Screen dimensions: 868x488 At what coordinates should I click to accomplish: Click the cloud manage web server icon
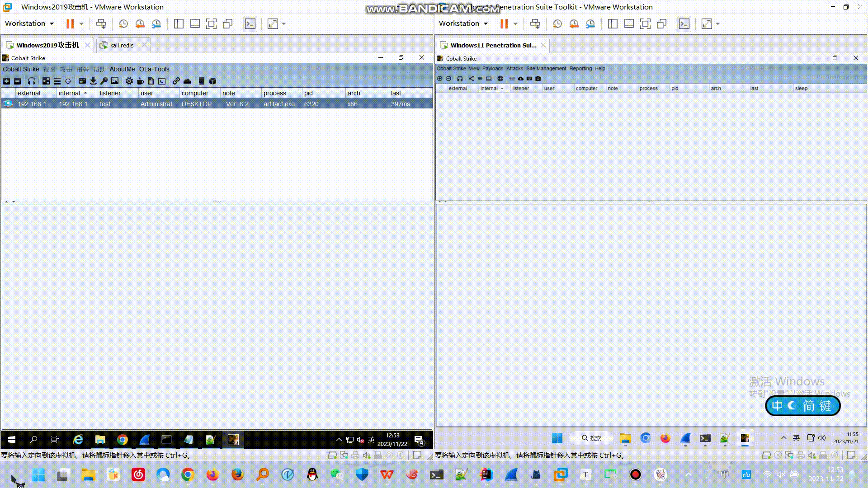[x=187, y=81]
